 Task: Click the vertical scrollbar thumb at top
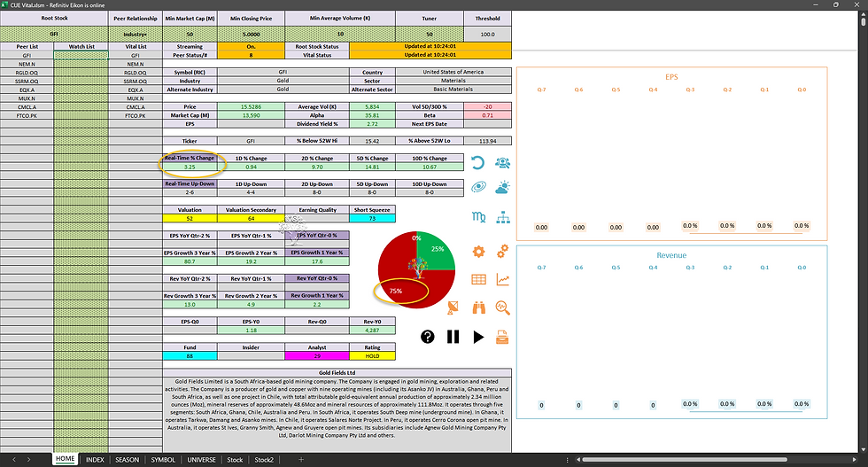click(863, 21)
